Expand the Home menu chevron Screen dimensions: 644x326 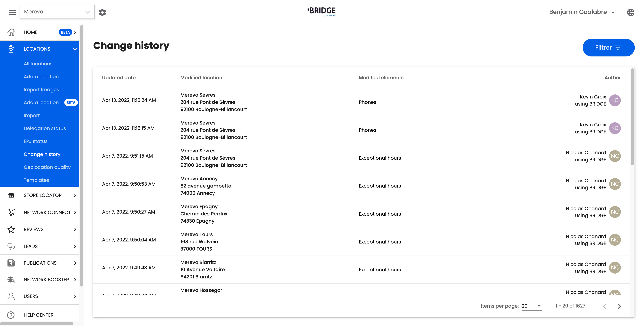tap(75, 32)
